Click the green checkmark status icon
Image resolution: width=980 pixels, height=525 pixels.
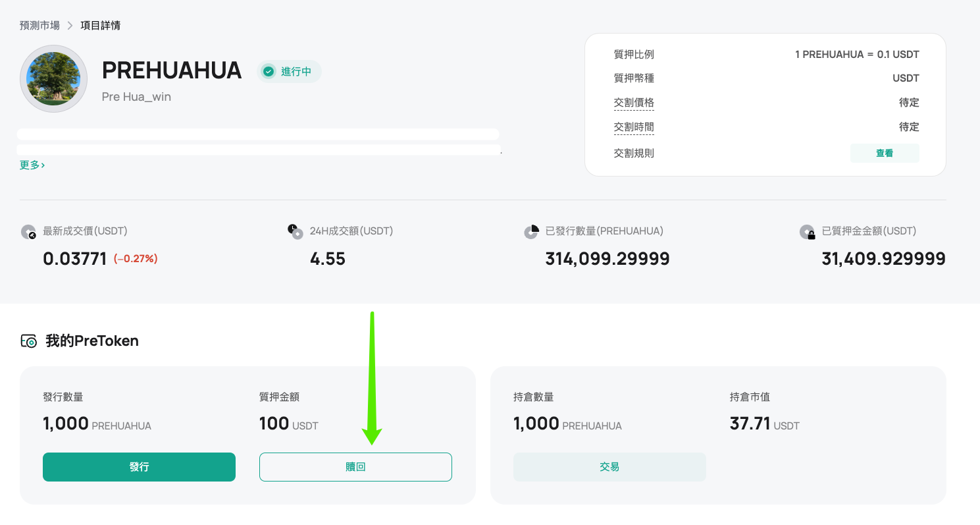[268, 71]
